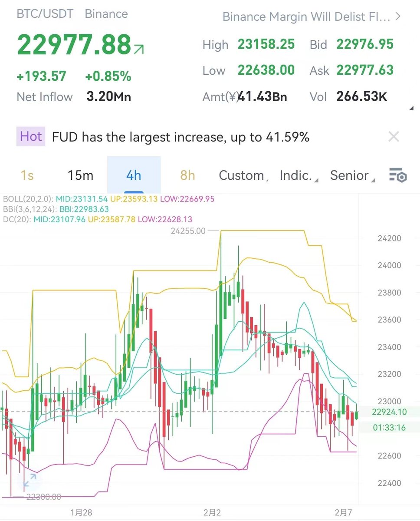Open chart settings icon beside Senior
420x521 pixels.
click(397, 176)
